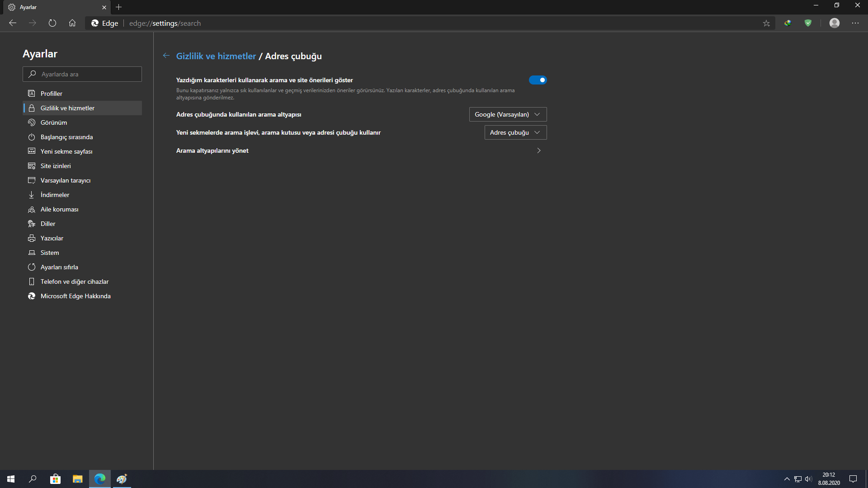The height and width of the screenshot is (488, 868).
Task: Close the Ayarlar tab
Action: pyautogui.click(x=104, y=7)
